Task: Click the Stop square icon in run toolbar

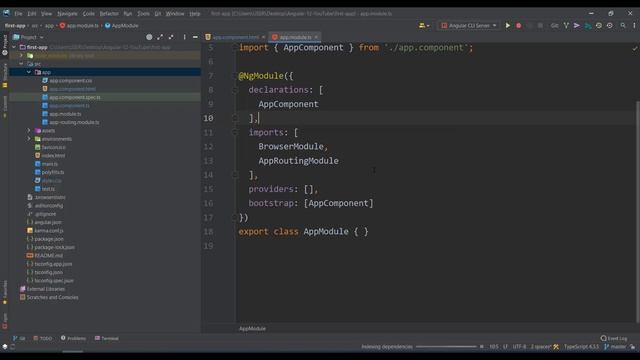Action: (540, 25)
